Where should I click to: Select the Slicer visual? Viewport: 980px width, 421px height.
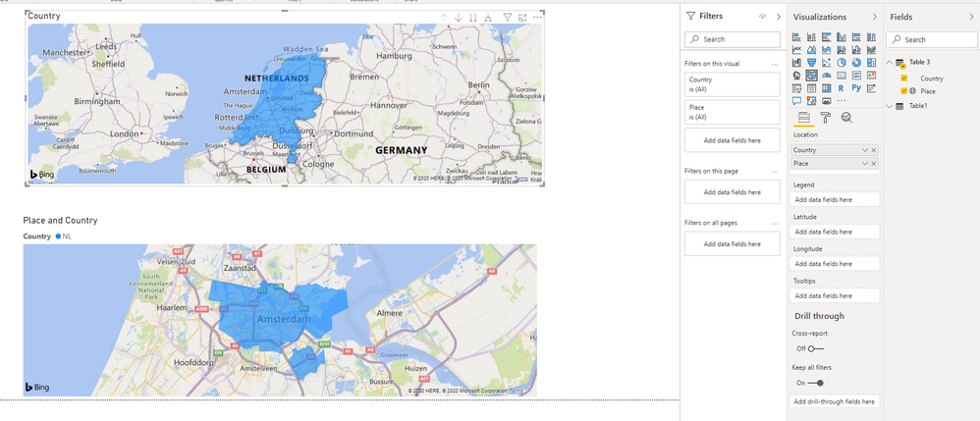point(797,88)
